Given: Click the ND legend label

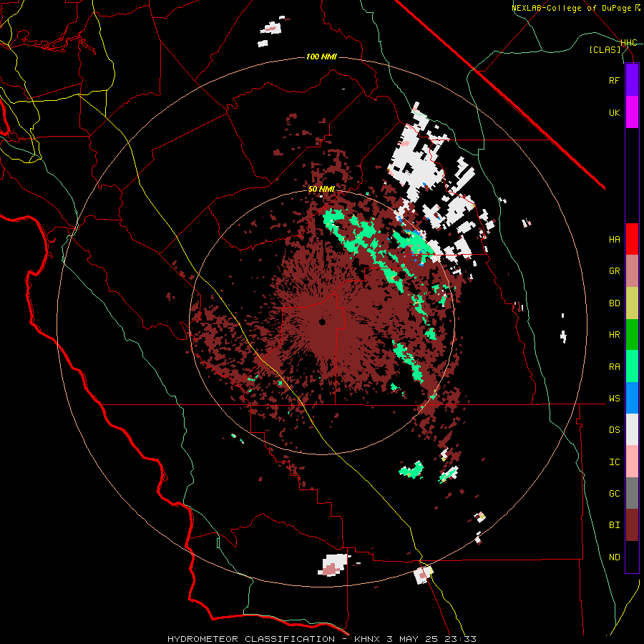Looking at the screenshot, I should [614, 557].
